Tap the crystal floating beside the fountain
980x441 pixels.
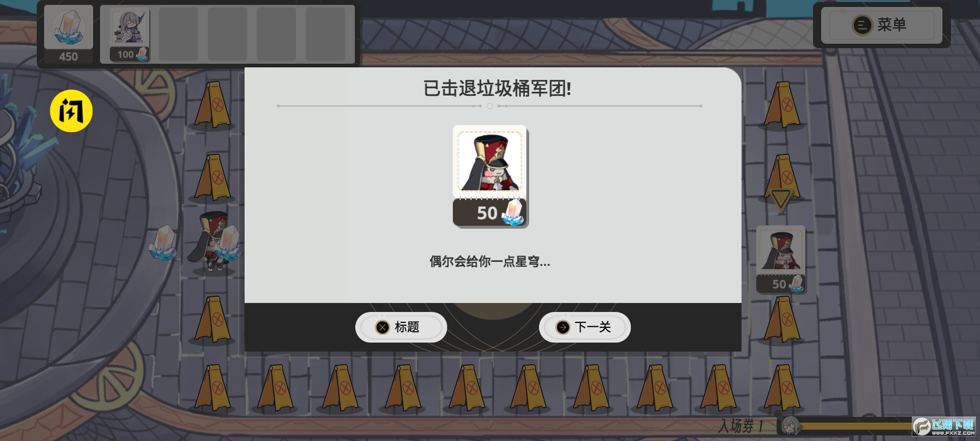[163, 243]
